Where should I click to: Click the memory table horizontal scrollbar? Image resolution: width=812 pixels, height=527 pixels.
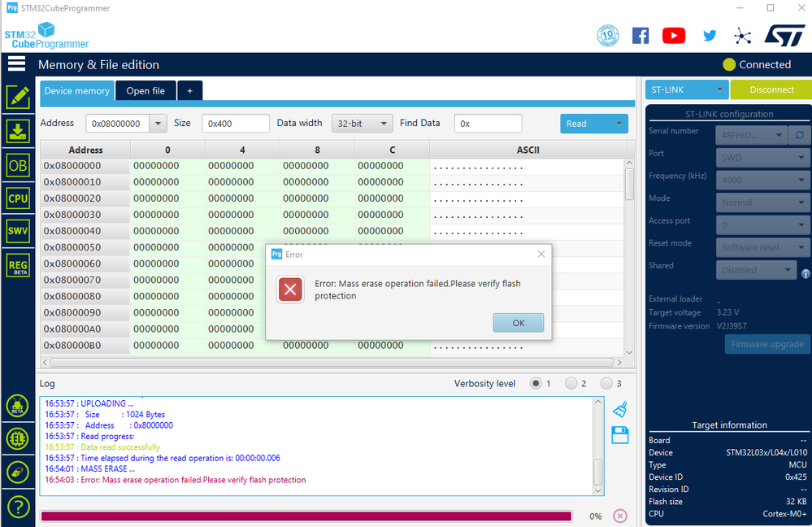click(332, 362)
